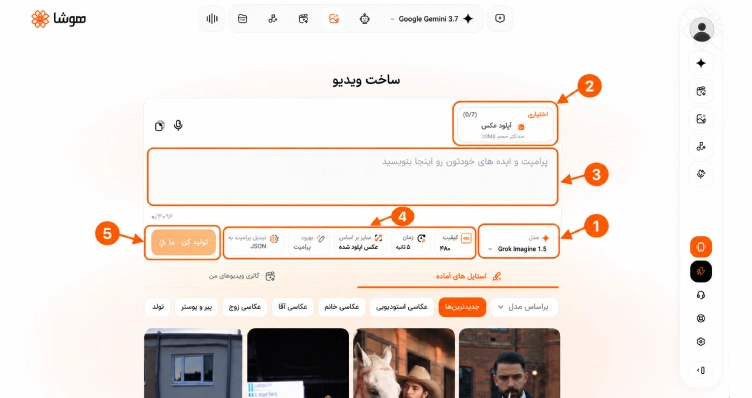Viewport: 752px width, 398px height.
Task: Click the orange phone icon in right sidebar
Action: [701, 247]
